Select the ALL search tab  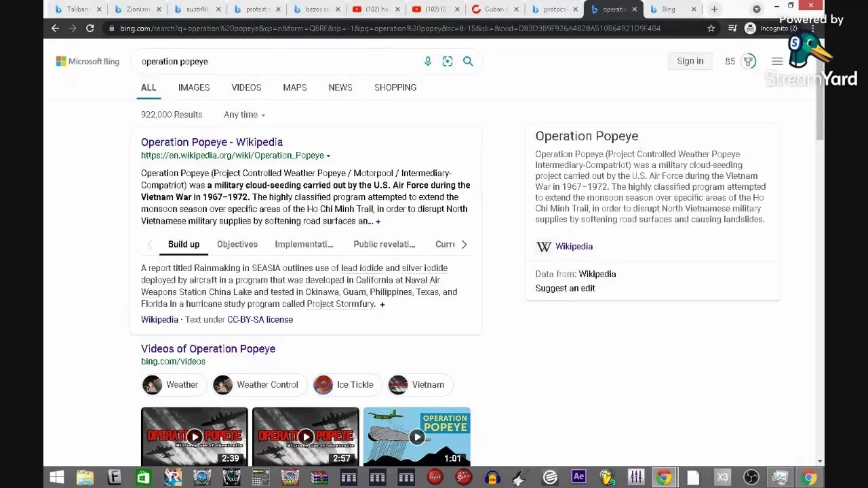149,87
